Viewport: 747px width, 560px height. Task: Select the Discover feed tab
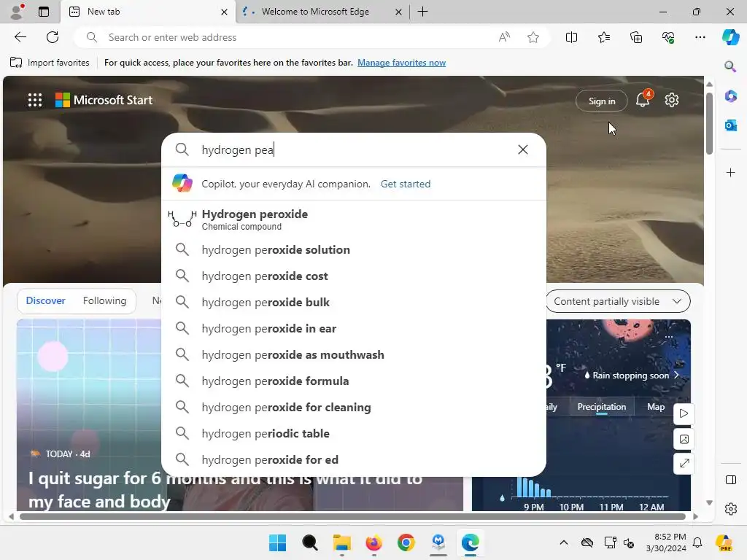[x=45, y=301]
